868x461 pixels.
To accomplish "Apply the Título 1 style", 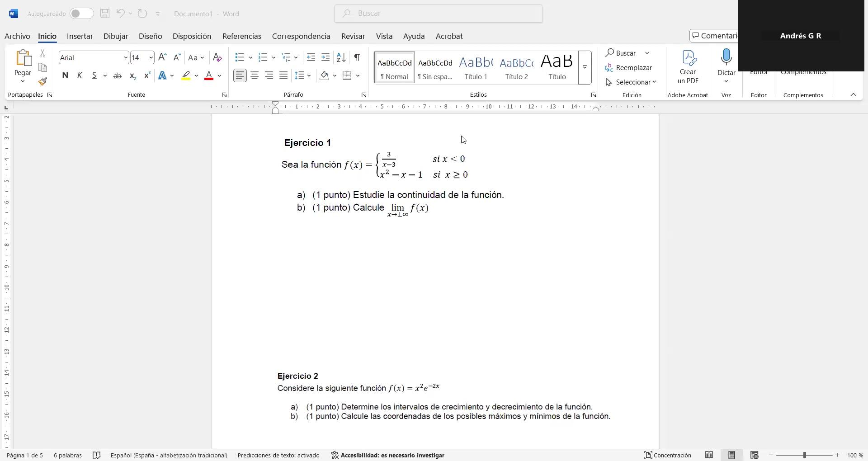I will click(476, 67).
